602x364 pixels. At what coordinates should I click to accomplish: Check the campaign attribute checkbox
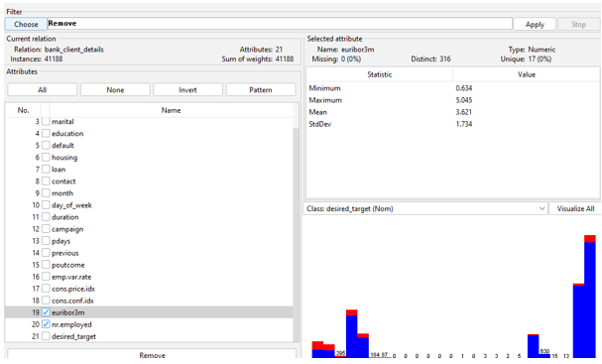point(46,229)
